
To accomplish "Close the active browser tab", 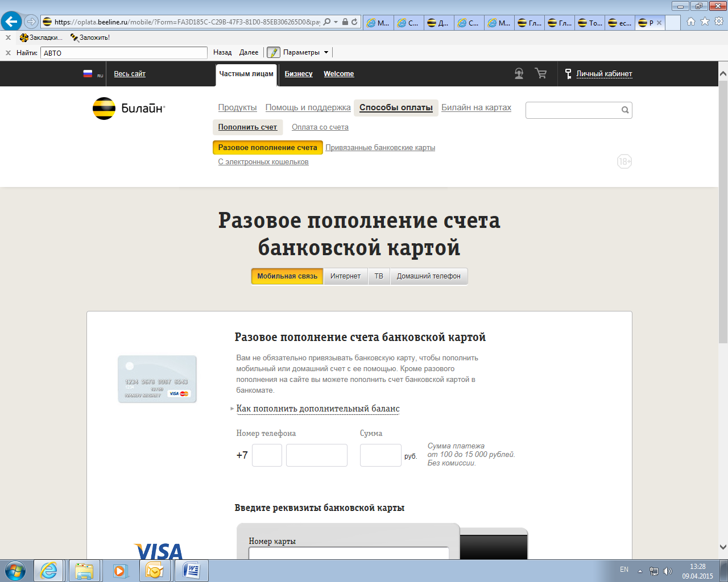I will coord(659,23).
